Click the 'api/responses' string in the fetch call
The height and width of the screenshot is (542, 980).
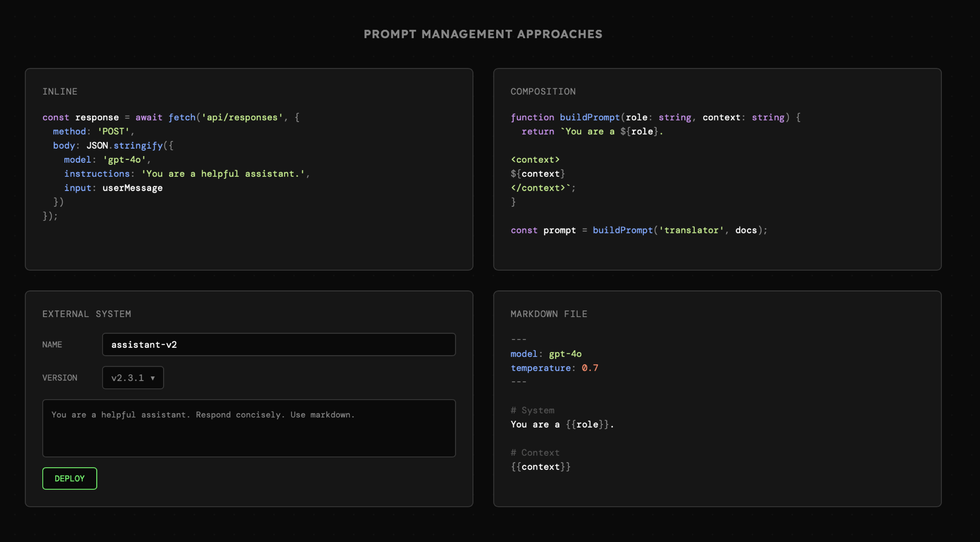(x=242, y=118)
